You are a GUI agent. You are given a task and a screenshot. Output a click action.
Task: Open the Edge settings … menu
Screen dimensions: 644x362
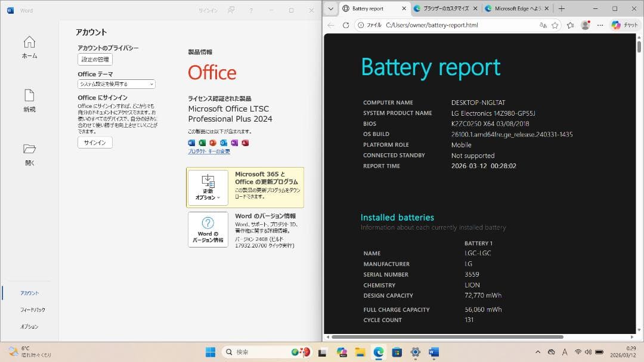point(601,25)
